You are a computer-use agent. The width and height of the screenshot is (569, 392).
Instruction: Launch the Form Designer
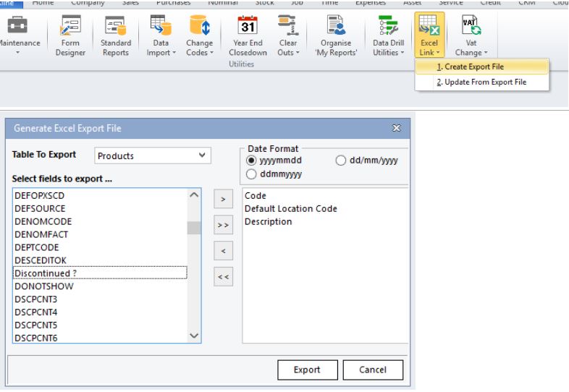pos(70,35)
